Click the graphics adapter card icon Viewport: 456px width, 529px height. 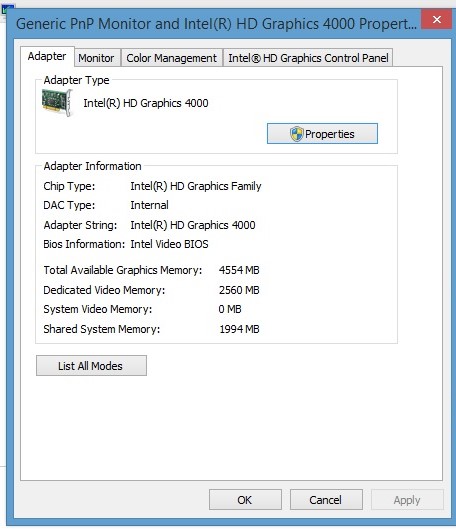pos(57,103)
